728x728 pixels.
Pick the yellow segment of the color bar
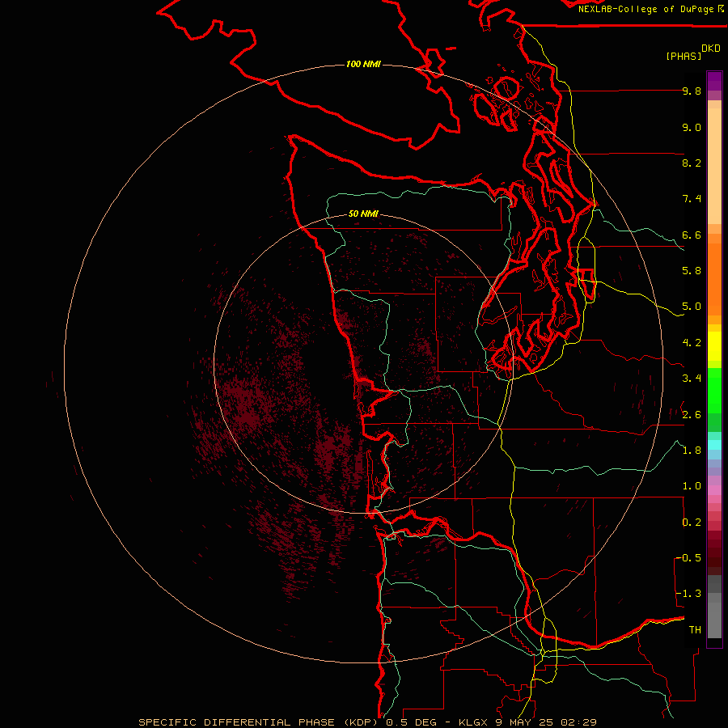(x=714, y=346)
